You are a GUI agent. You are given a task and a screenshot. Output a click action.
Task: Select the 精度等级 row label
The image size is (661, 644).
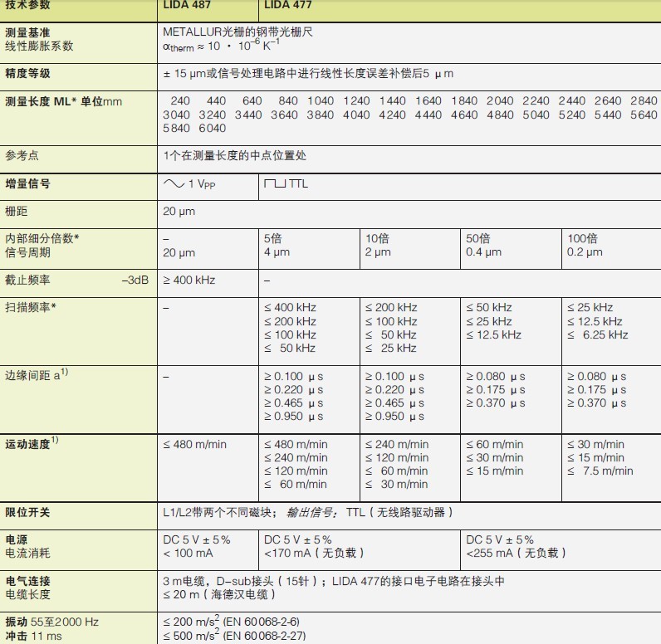pyautogui.click(x=27, y=73)
